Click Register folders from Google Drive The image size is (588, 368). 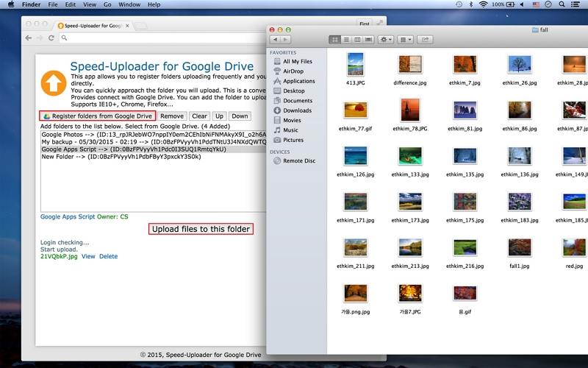click(x=97, y=116)
